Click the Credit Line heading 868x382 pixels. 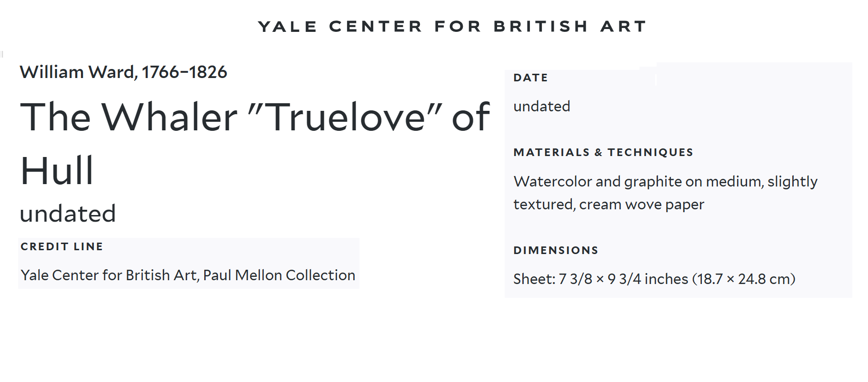click(x=62, y=246)
